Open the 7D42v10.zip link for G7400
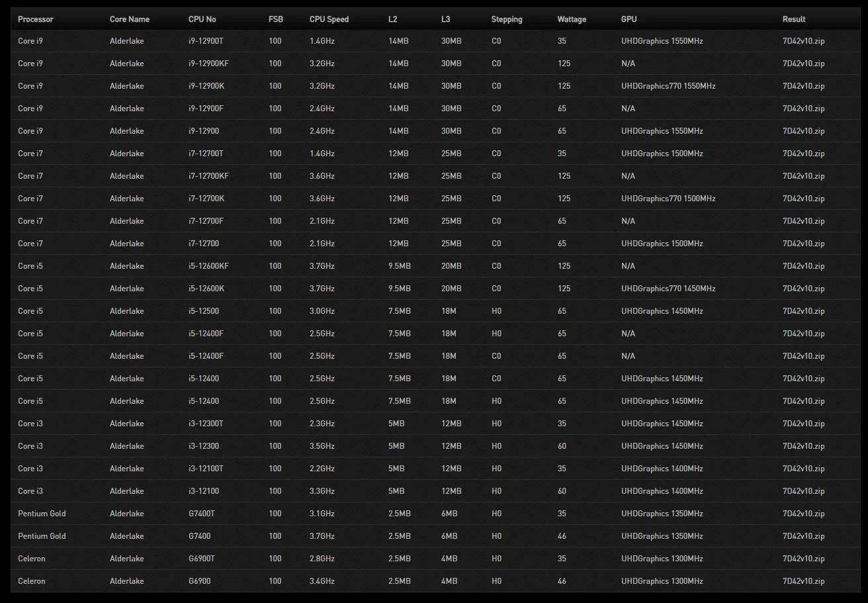 [x=804, y=536]
